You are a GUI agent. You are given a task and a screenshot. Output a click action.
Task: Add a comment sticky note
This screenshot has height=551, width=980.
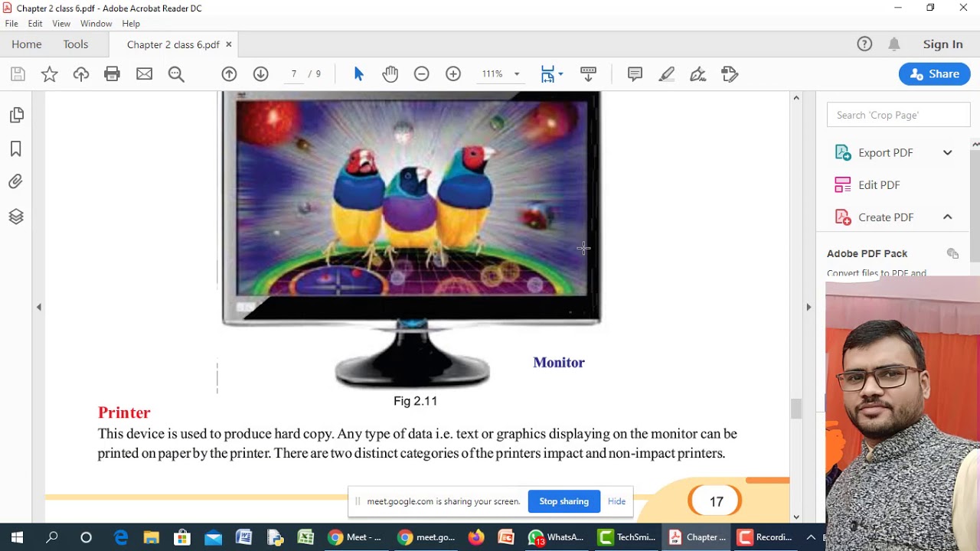(x=635, y=74)
